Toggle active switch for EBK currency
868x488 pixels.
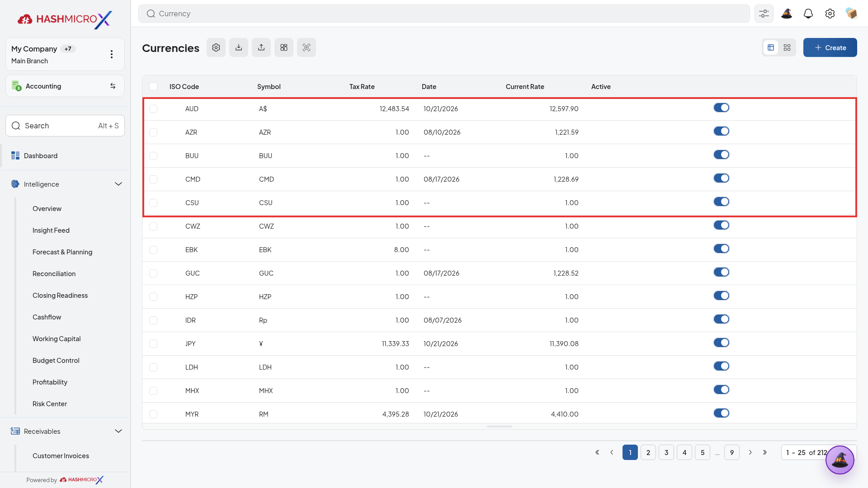[722, 249]
